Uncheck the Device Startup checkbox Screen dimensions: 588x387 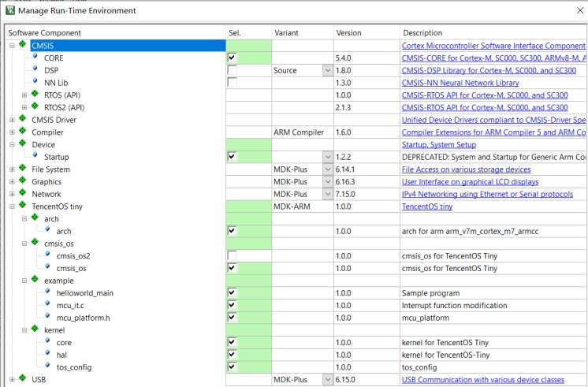click(x=232, y=157)
